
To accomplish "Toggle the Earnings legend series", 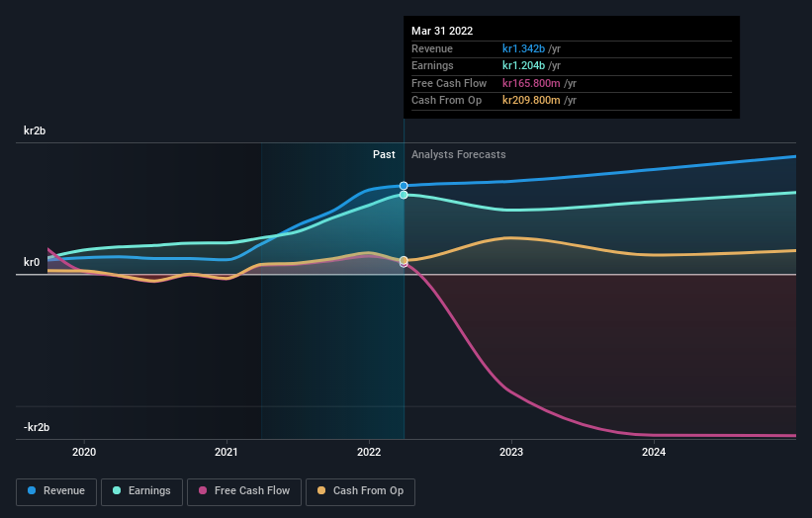I will 141,491.
